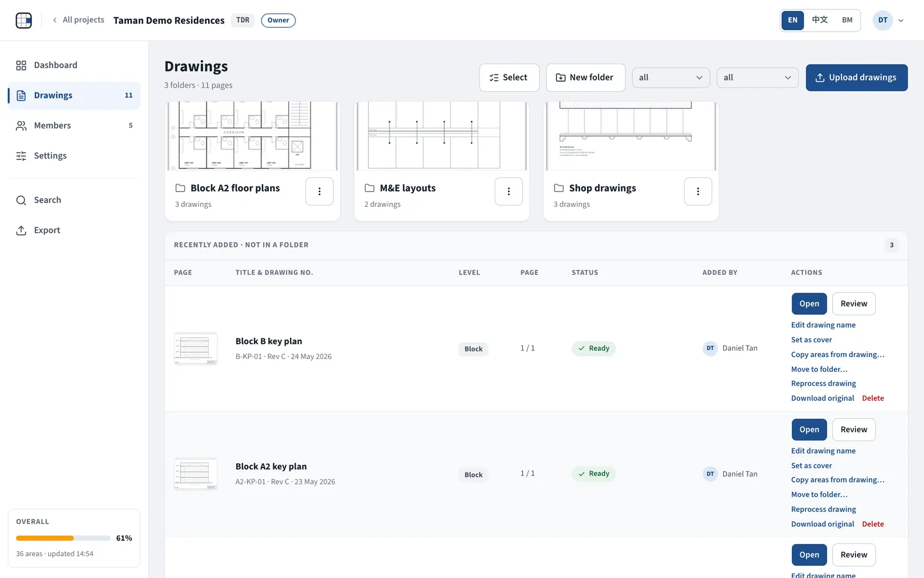The image size is (924, 578).
Task: Click the app logo icon in header
Action: click(24, 21)
